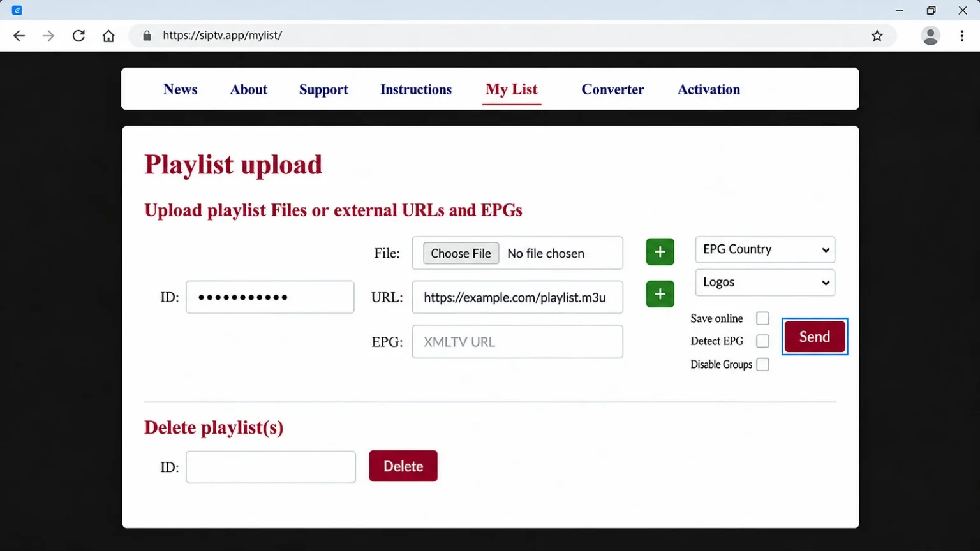Open the browser three-dot menu
Viewport: 980px width, 551px height.
pos(962,36)
